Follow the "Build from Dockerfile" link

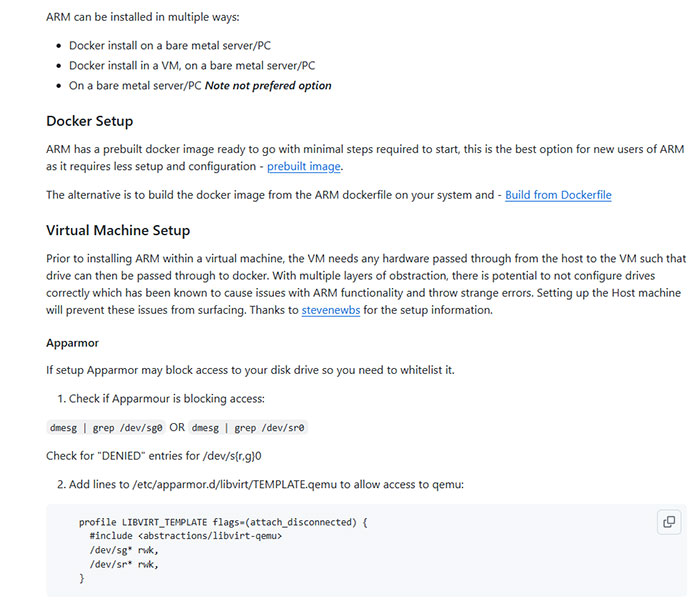[x=558, y=195]
